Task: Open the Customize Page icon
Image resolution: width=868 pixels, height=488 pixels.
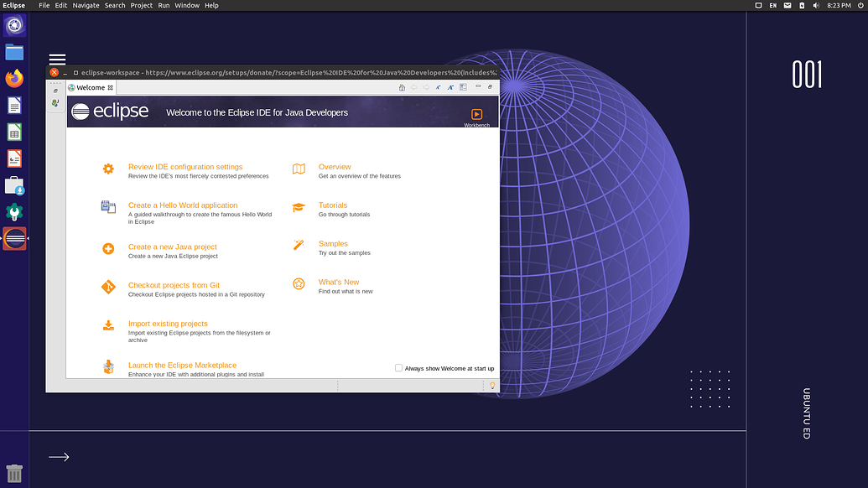Action: (463, 87)
